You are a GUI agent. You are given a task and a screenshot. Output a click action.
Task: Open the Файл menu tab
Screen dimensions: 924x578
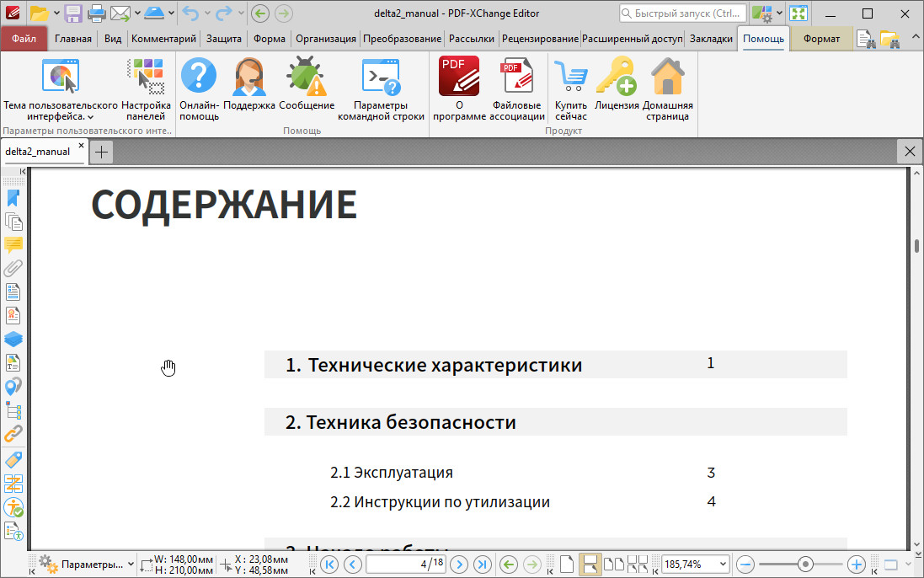point(24,39)
